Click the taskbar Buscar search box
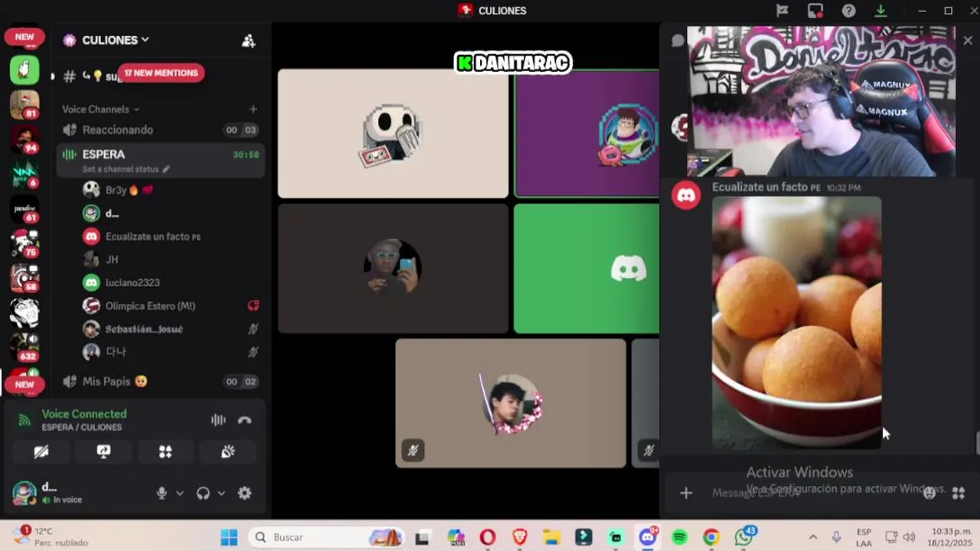The width and height of the screenshot is (980, 551). pos(328,537)
